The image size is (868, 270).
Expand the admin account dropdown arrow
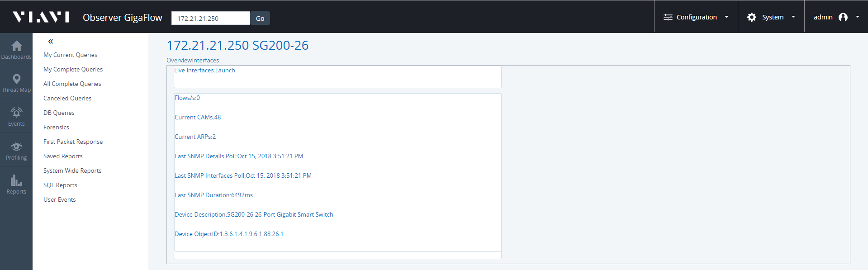[857, 17]
